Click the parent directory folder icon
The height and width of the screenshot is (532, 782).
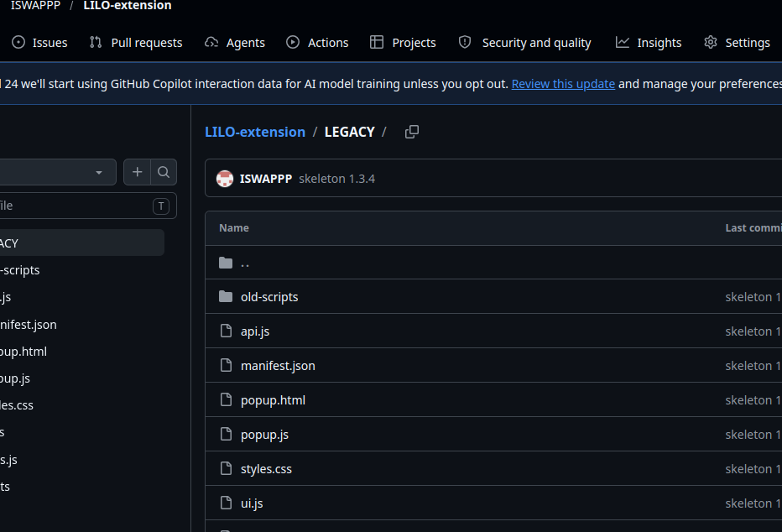[x=226, y=263]
